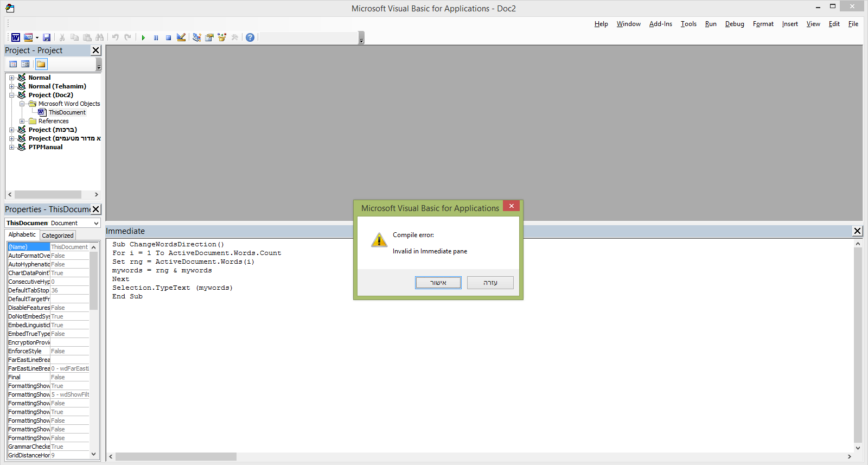Close the Project Explorer panel
868x465 pixels.
(96, 50)
